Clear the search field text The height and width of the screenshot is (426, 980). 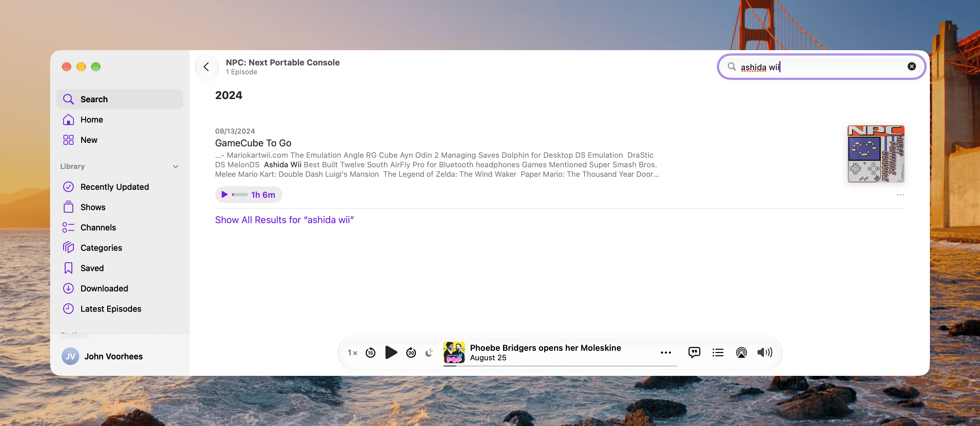click(911, 67)
